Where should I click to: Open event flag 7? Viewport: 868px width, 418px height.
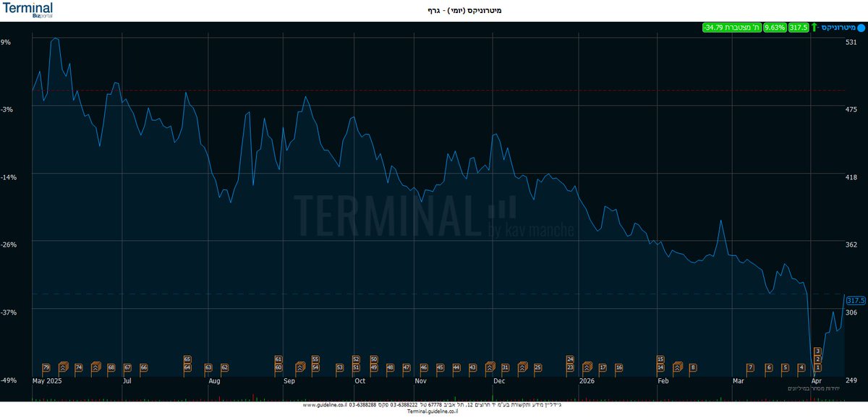click(x=751, y=367)
